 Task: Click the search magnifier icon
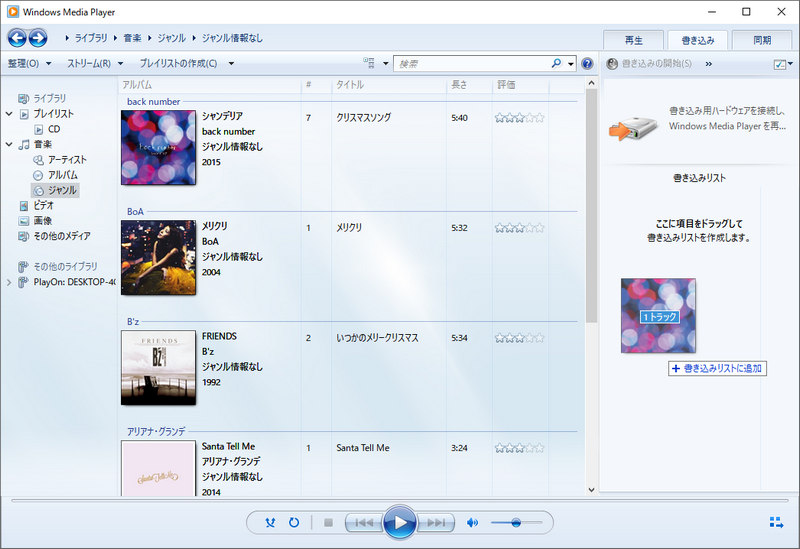point(557,63)
